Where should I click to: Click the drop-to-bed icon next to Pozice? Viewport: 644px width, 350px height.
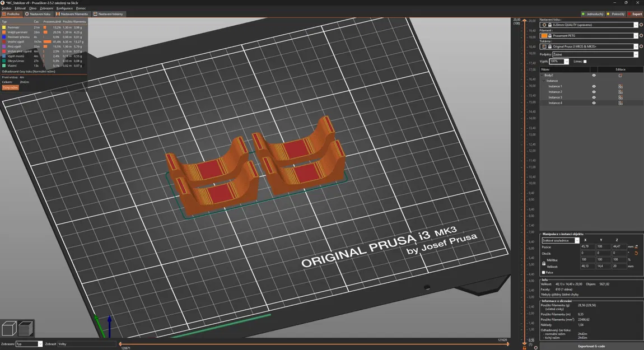click(636, 247)
